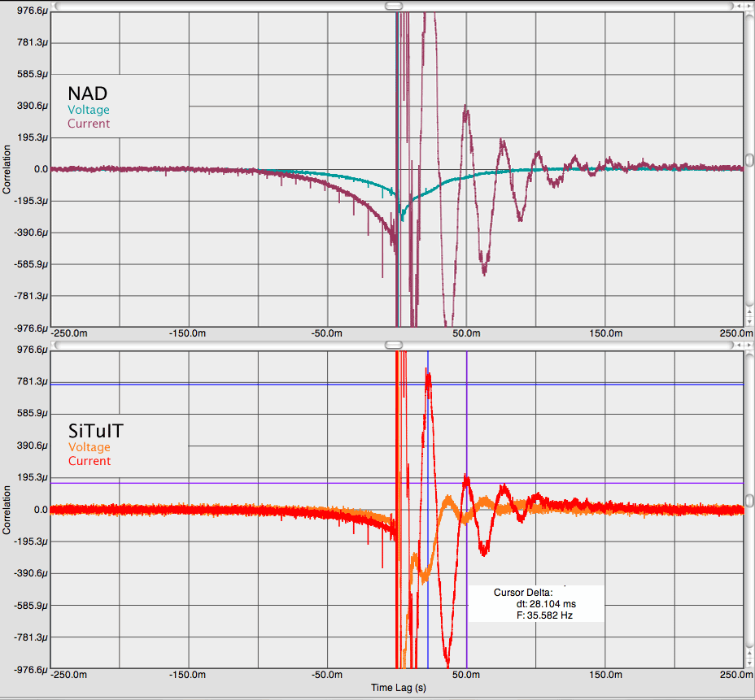Click right scroll arrow above NAD plot
The image size is (755, 700).
(x=748, y=7)
